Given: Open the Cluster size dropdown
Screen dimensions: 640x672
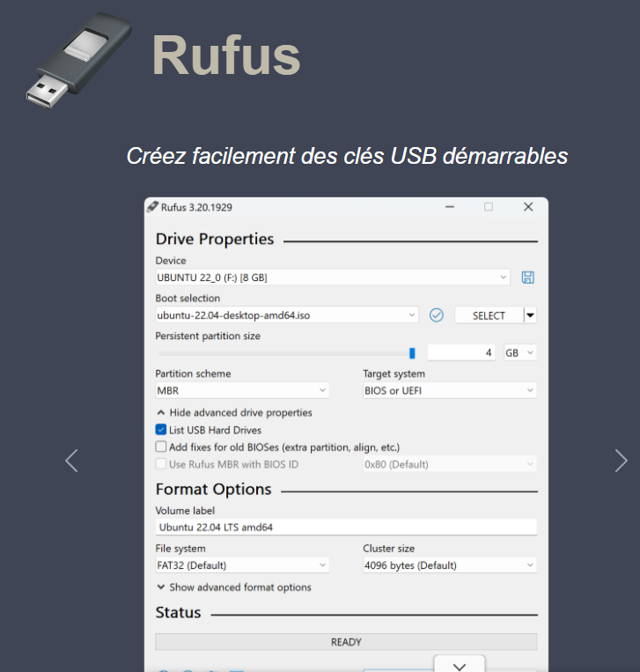Looking at the screenshot, I should pos(450,565).
